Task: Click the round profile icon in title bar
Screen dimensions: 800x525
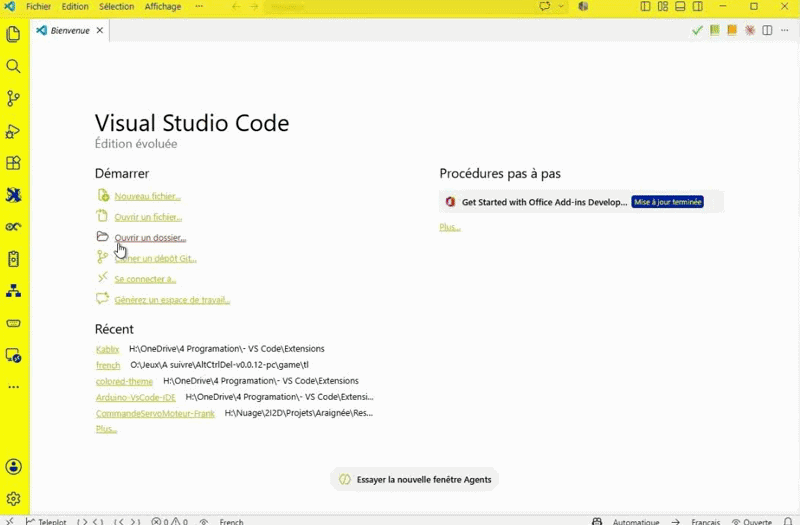Action: [x=583, y=7]
